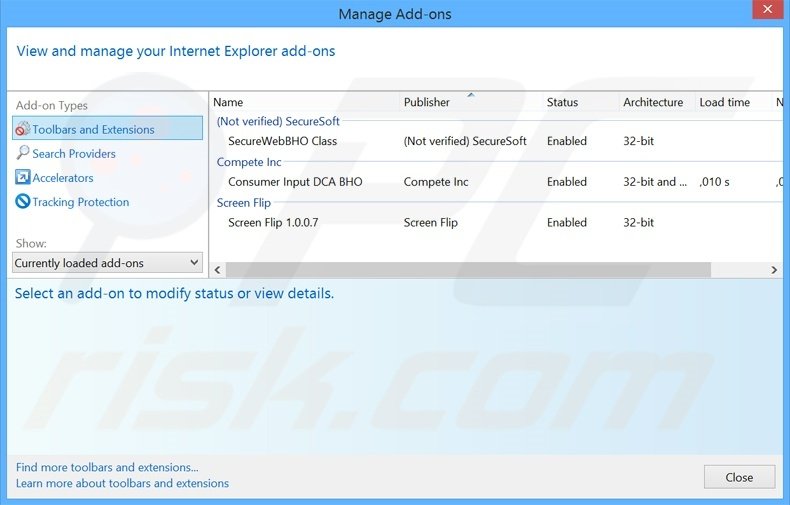This screenshot has width=790, height=505.
Task: Click the Toolbars and Extensions gear icon
Action: 23,129
